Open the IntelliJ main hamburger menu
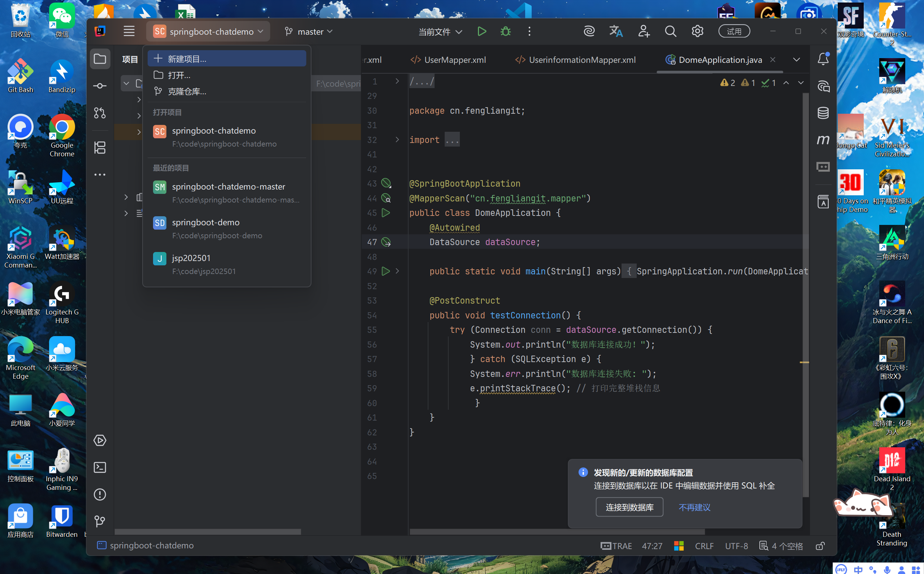This screenshot has width=924, height=574. 129,31
